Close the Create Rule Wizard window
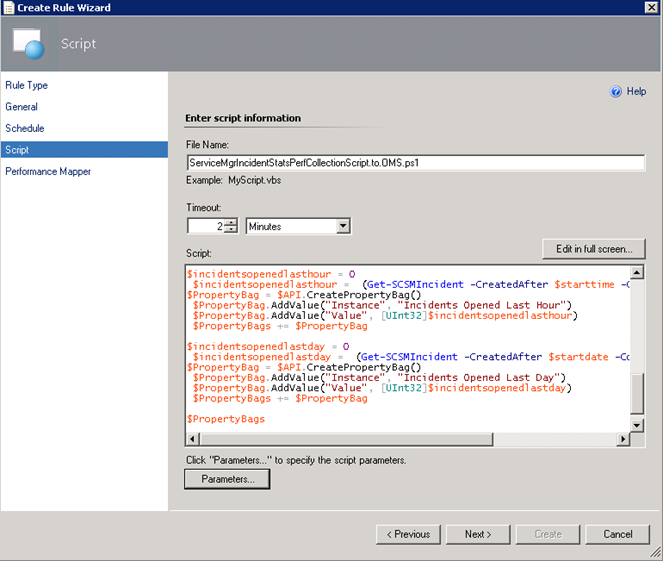 (x=651, y=8)
